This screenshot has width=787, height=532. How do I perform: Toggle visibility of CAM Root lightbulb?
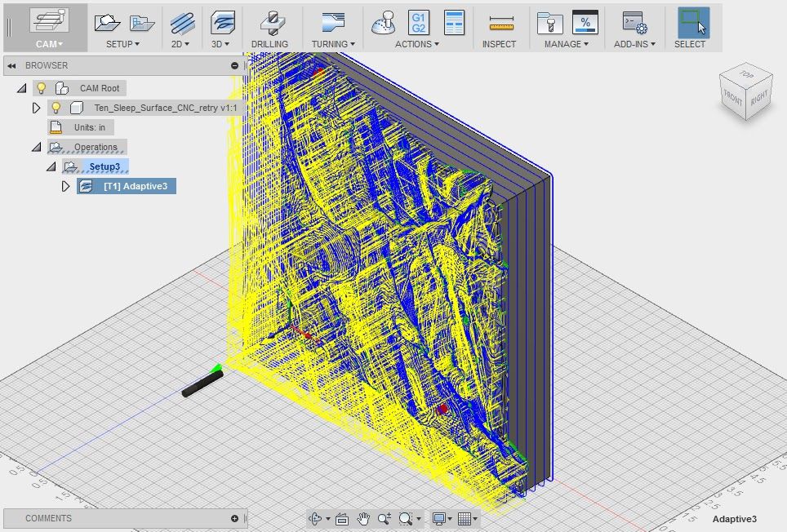pyautogui.click(x=42, y=87)
